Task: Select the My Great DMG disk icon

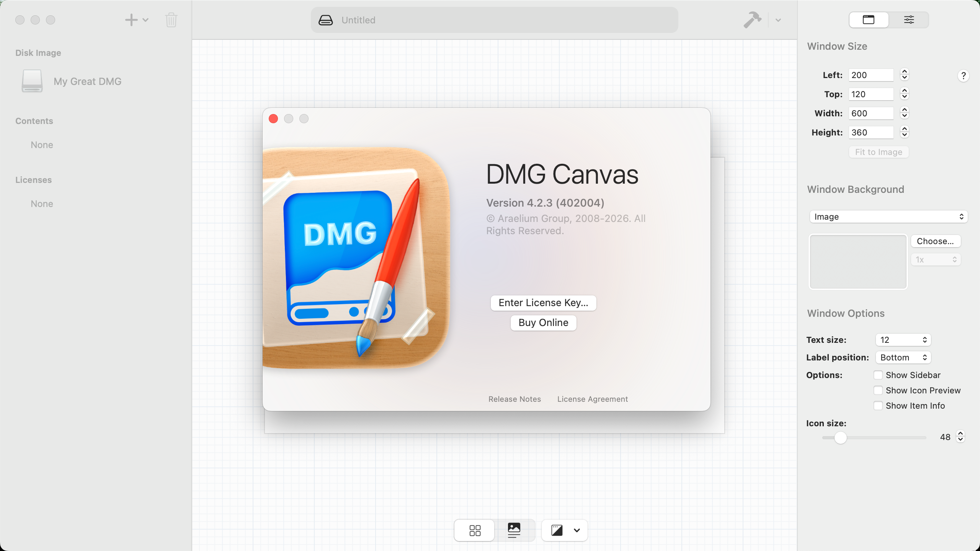Action: pos(32,81)
